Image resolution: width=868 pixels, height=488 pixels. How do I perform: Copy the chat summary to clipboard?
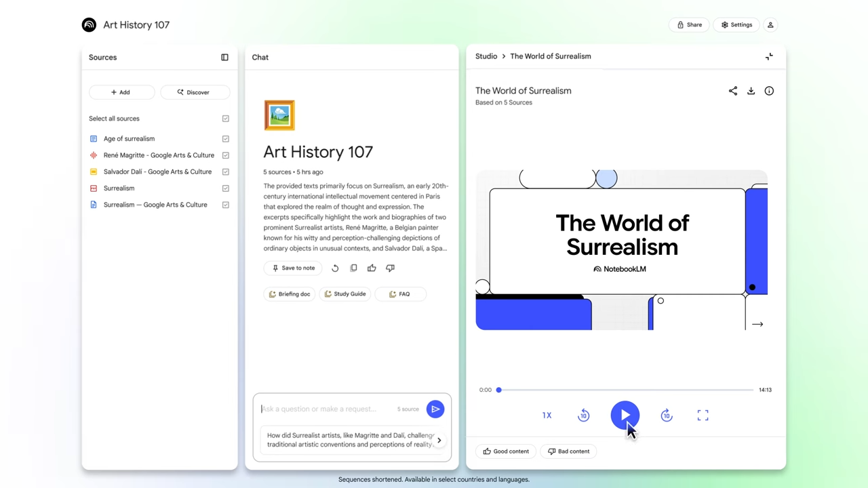point(353,268)
